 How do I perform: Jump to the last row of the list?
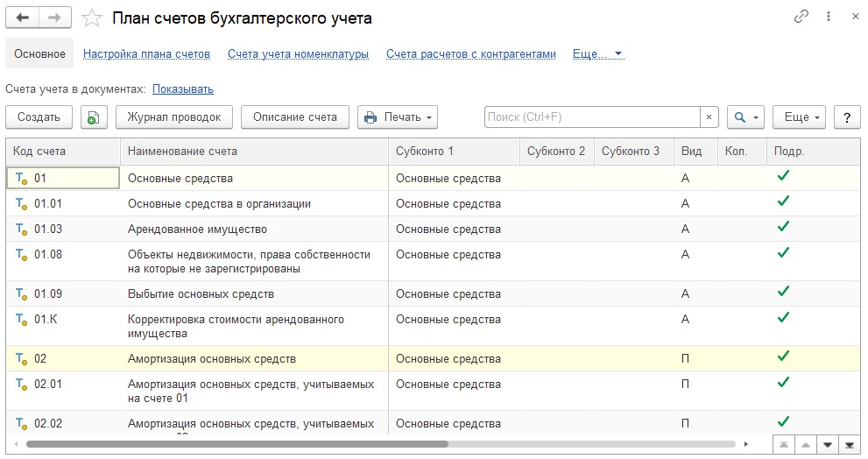tap(850, 445)
